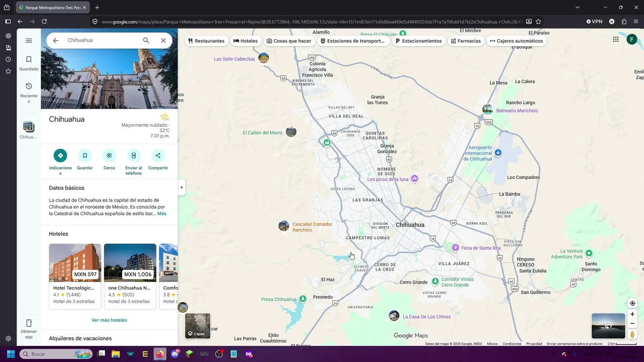This screenshot has width=644, height=362.
Task: Open the Cascabel Comedor Ranchero pin
Action: point(284,226)
